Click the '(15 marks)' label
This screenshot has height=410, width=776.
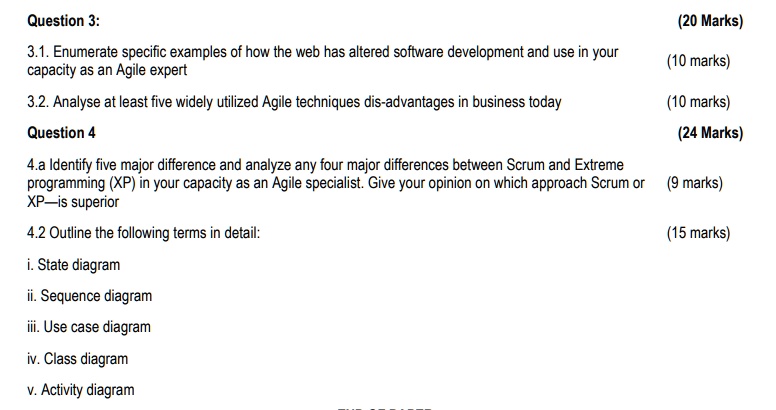[698, 233]
